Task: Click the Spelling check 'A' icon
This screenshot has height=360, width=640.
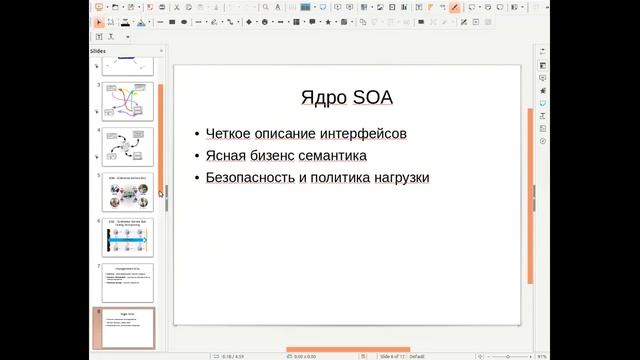Action: point(278,7)
